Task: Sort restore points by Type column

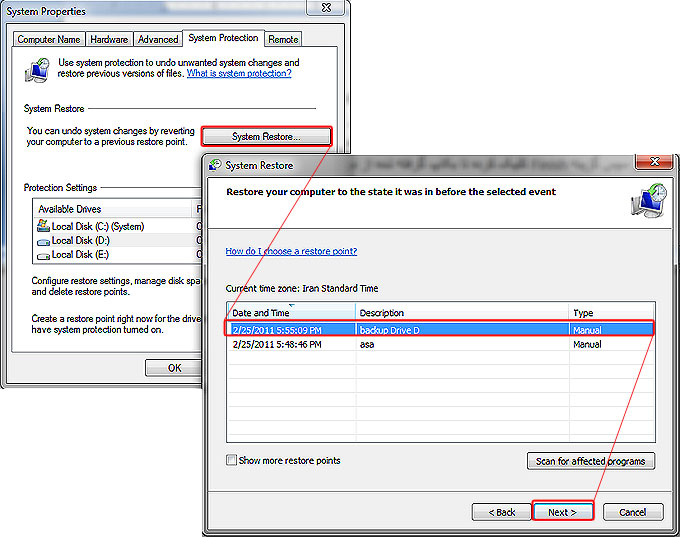Action: coord(610,313)
